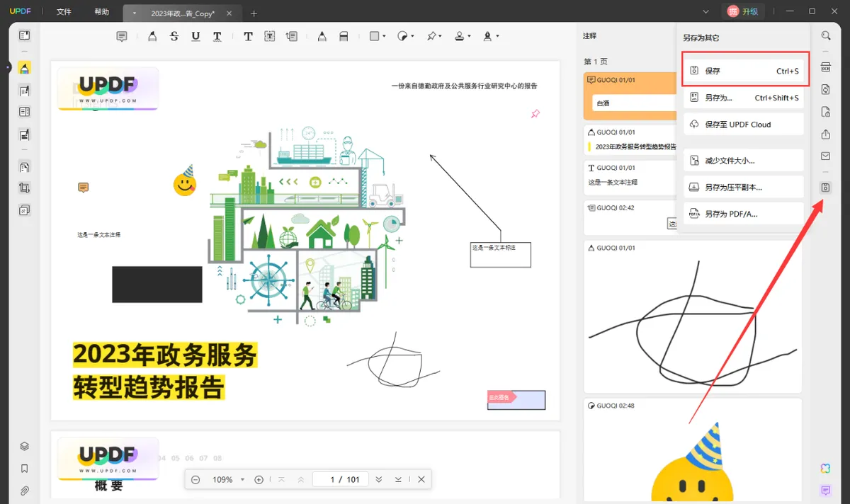Select the strikethrough tool
Image resolution: width=850 pixels, height=504 pixels.
tap(174, 37)
